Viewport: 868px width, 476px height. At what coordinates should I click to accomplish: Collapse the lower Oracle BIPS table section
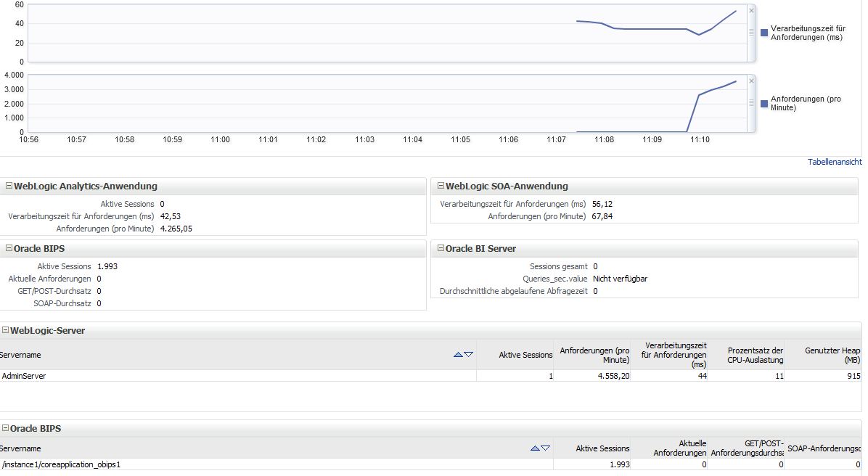[x=5, y=428]
